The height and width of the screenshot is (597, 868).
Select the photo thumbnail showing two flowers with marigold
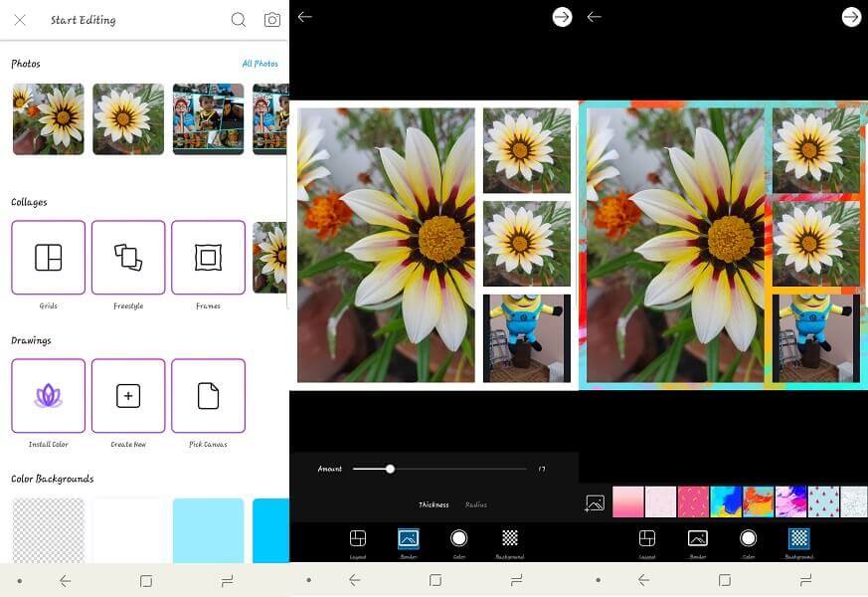point(48,119)
